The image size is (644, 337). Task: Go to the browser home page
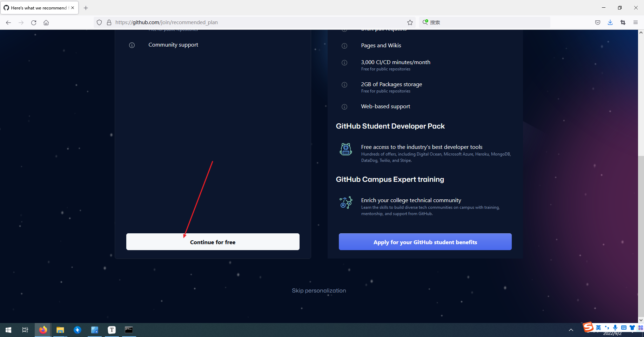tap(46, 22)
